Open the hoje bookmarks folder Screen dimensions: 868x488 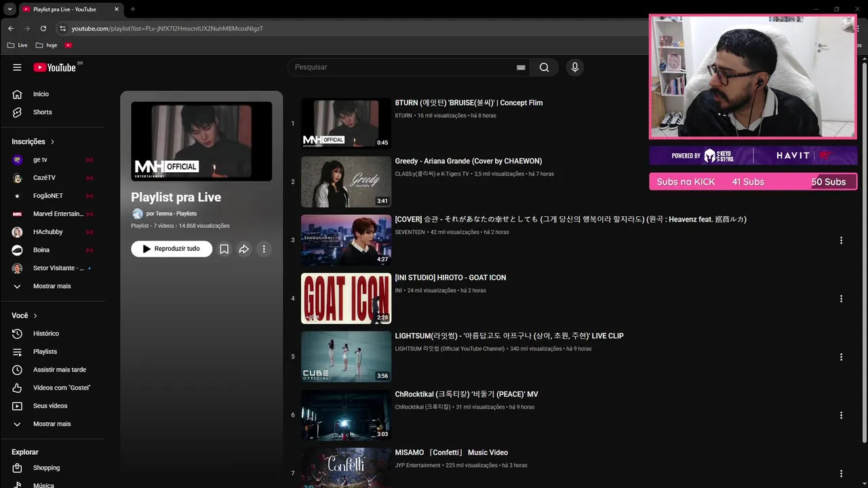[47, 45]
